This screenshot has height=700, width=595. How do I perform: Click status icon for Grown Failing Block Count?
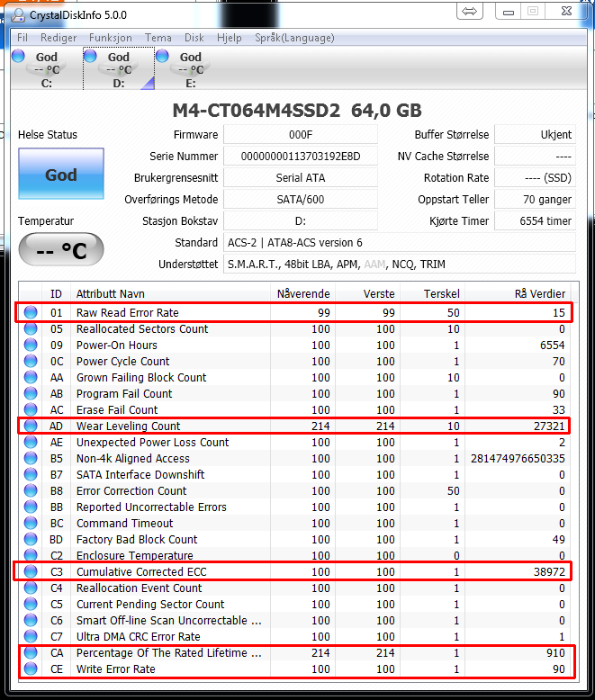coord(31,377)
